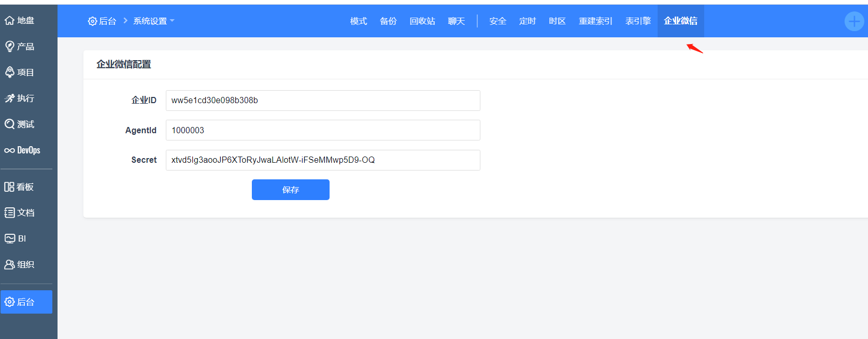Click the round plus button at top right

pos(854,21)
